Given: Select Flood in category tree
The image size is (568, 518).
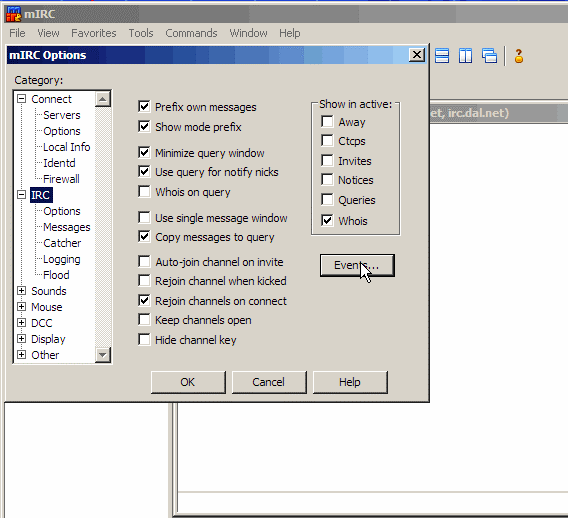Looking at the screenshot, I should [56, 275].
